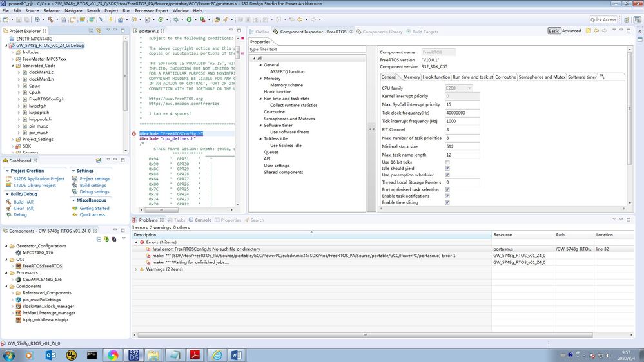The width and height of the screenshot is (644, 362).
Task: Enable the Use 16 bit ticks checkbox
Action: click(x=447, y=162)
